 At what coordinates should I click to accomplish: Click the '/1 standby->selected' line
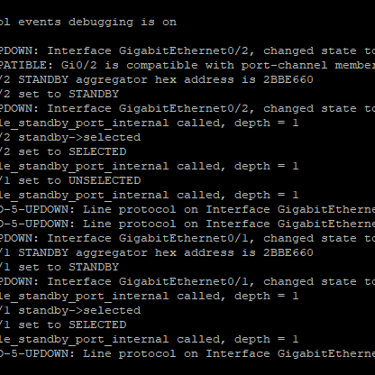(70, 310)
